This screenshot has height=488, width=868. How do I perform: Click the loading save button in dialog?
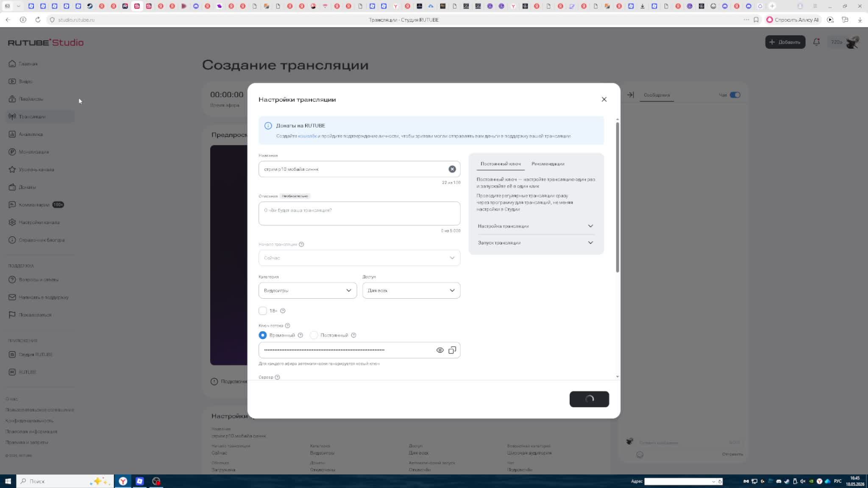(589, 399)
